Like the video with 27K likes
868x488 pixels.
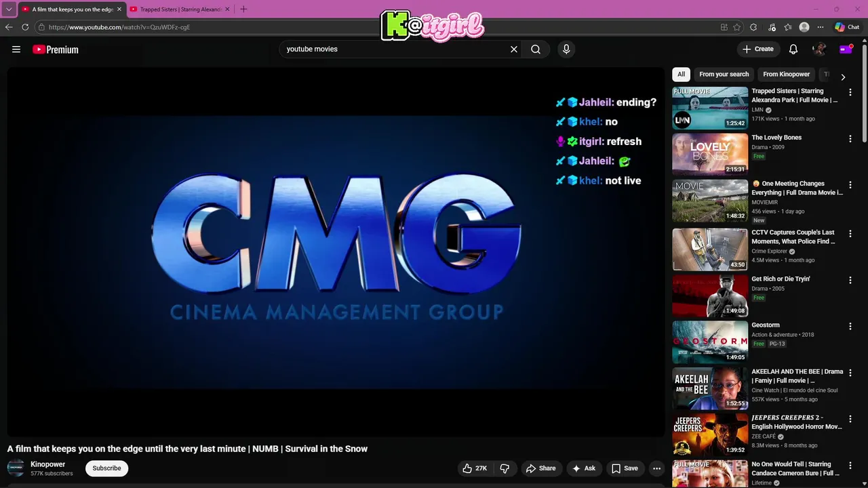click(475, 468)
